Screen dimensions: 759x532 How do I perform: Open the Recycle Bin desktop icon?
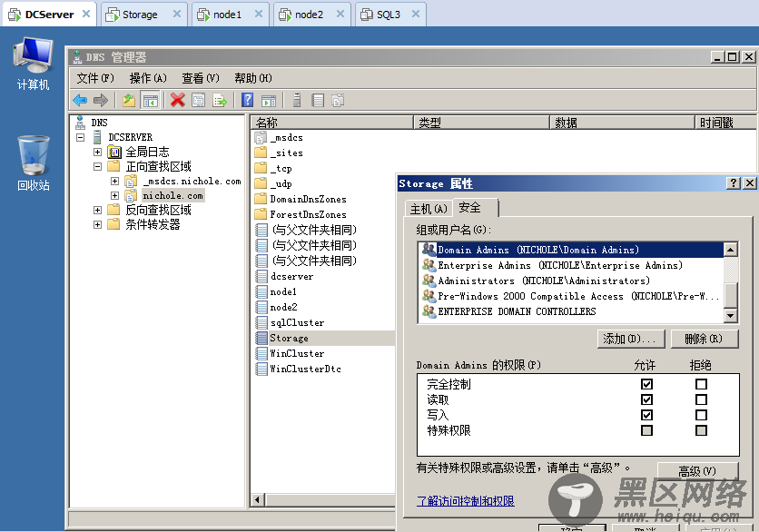click(x=34, y=163)
